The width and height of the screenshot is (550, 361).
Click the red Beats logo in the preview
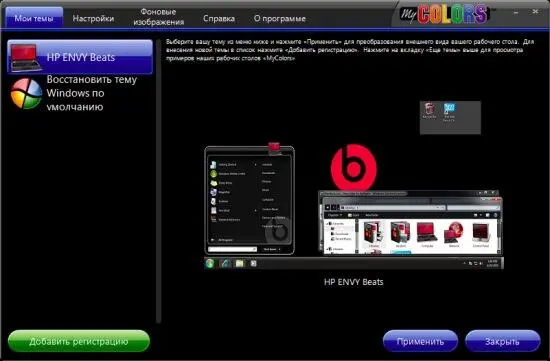354,168
